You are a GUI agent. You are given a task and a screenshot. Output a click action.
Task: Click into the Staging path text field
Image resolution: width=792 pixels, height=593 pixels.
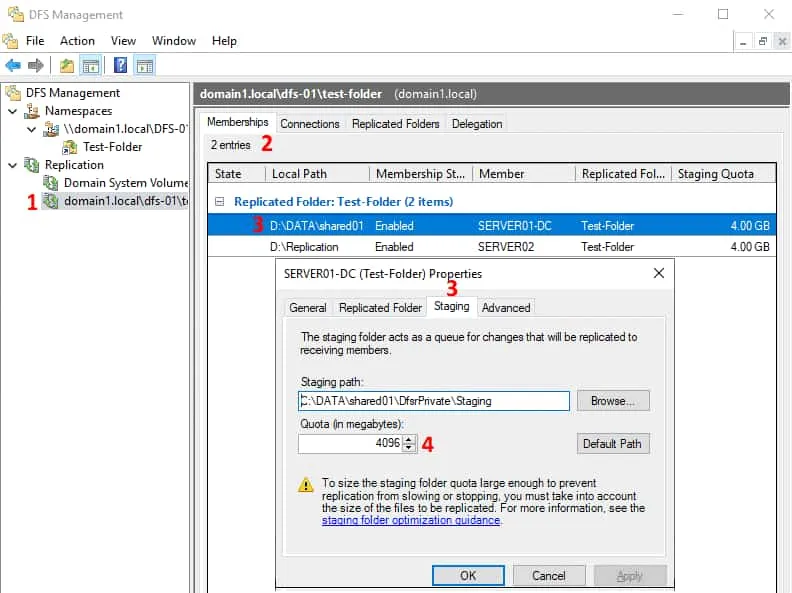pyautogui.click(x=433, y=401)
